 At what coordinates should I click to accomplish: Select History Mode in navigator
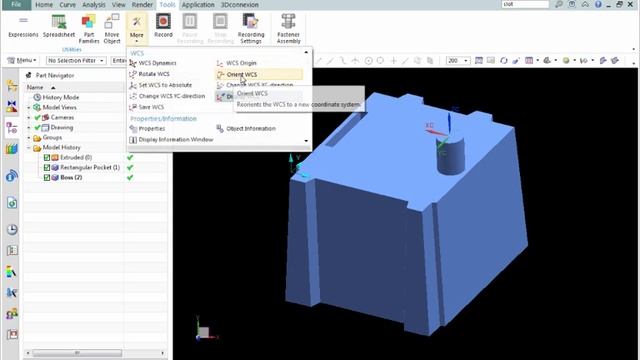60,97
